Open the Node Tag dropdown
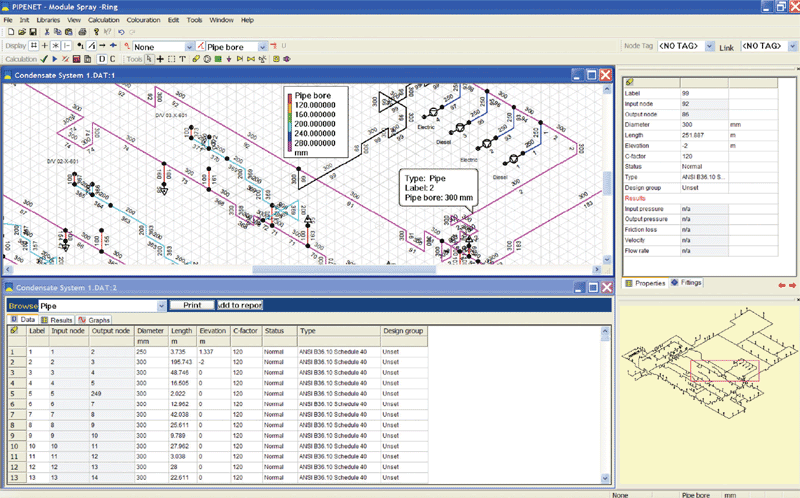 [709, 46]
